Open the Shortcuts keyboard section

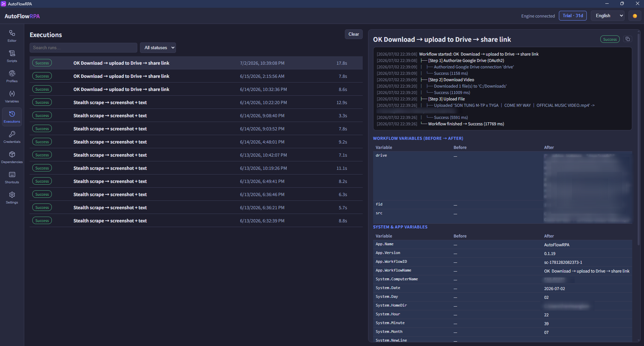[x=12, y=178]
